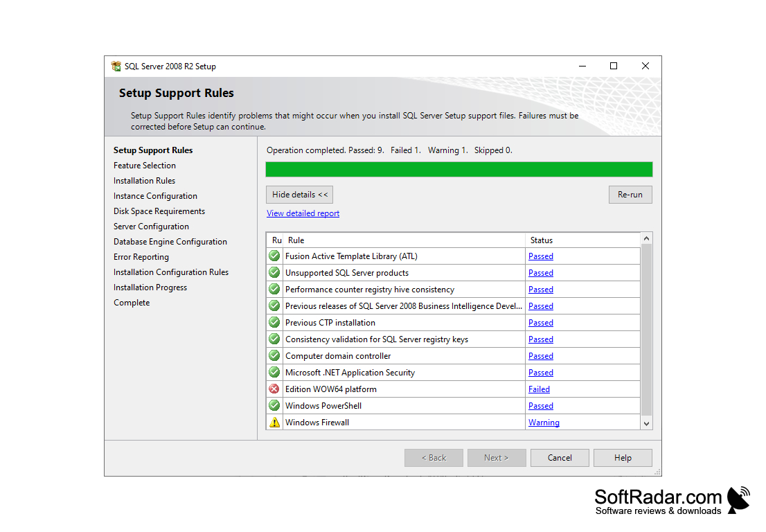Select the Edition WOW64 platform rule text
This screenshot has height=532, width=766.
(331, 389)
